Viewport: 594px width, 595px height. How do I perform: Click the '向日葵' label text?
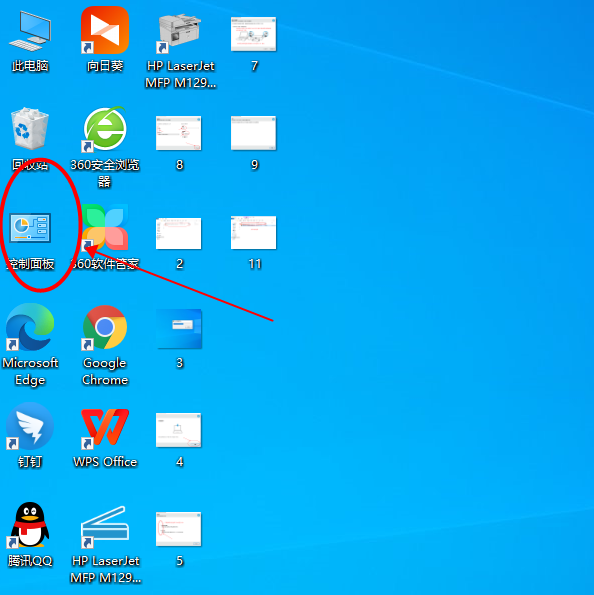105,66
